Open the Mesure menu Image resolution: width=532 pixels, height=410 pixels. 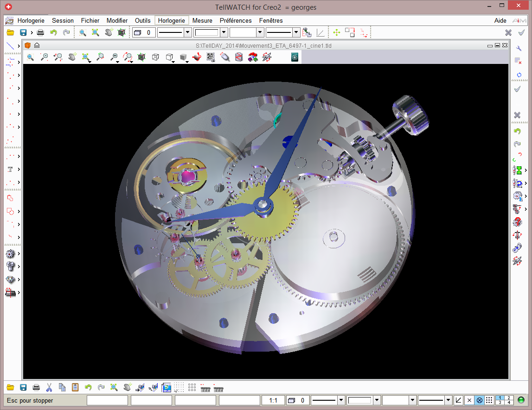[202, 20]
